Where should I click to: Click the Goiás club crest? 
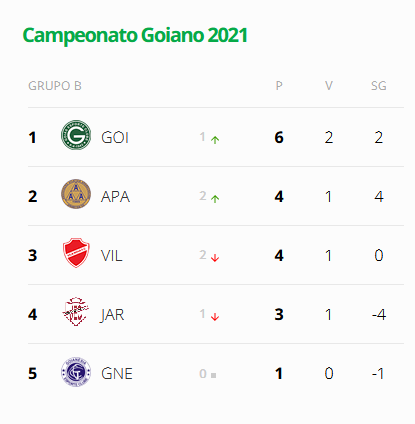pyautogui.click(x=76, y=135)
